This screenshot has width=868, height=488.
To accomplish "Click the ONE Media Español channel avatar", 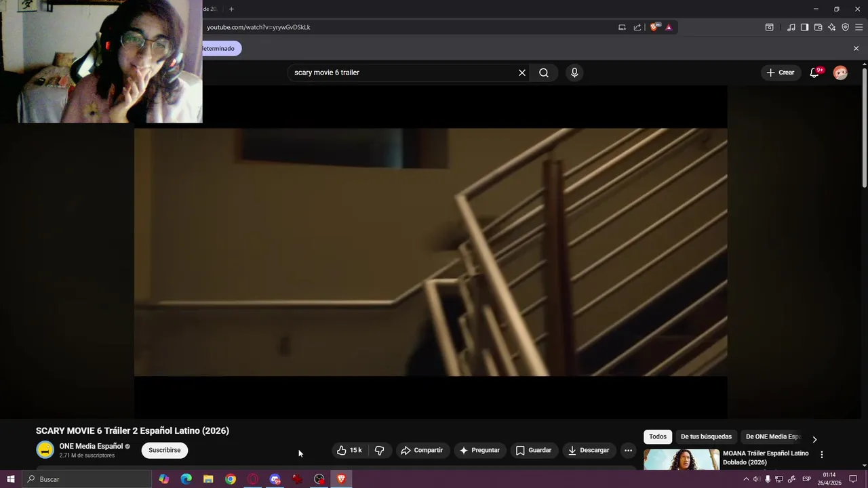I will (x=45, y=450).
